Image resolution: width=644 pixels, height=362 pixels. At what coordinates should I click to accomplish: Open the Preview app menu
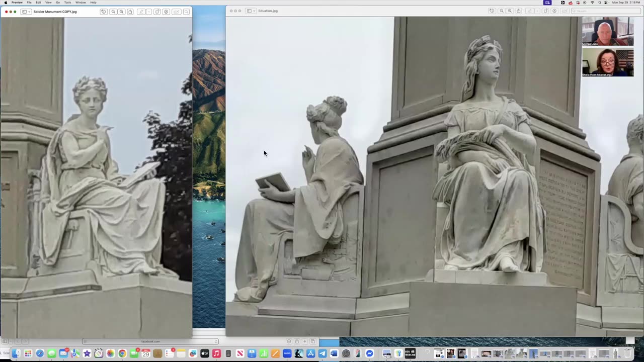17,3
